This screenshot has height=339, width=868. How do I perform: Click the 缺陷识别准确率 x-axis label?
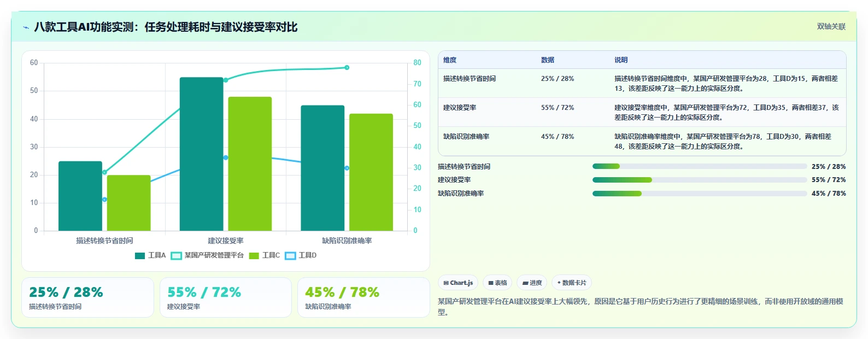click(x=347, y=241)
